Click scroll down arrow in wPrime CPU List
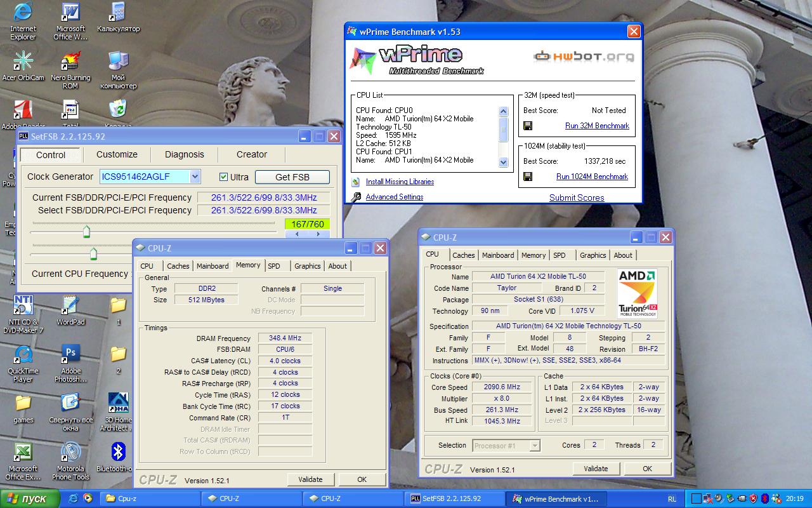 coord(504,162)
